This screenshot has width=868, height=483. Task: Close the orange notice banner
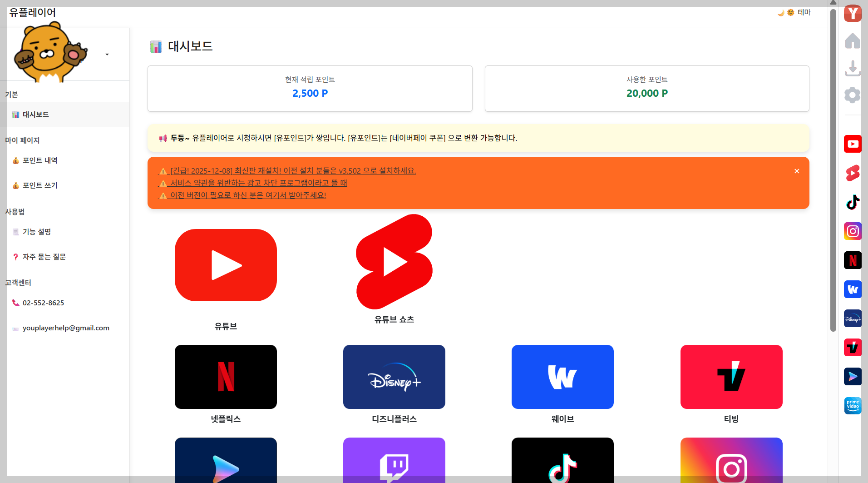(x=797, y=171)
